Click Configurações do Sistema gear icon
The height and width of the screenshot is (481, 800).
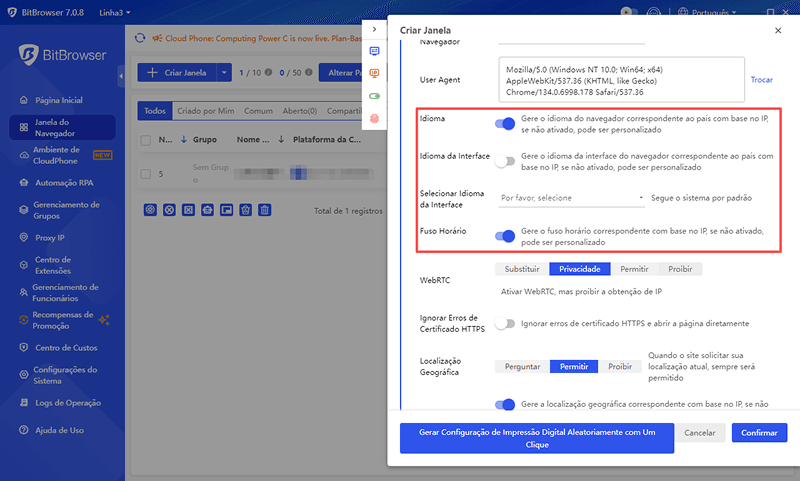click(x=23, y=375)
